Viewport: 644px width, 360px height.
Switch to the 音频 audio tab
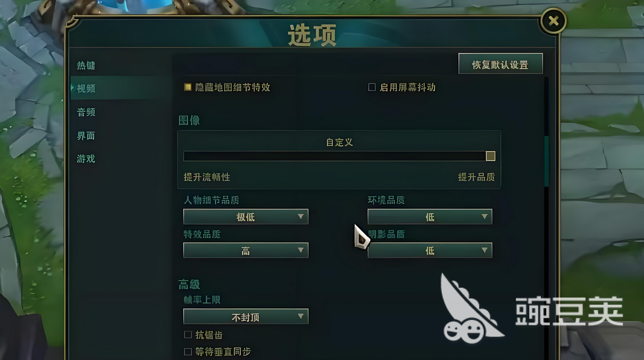point(86,112)
